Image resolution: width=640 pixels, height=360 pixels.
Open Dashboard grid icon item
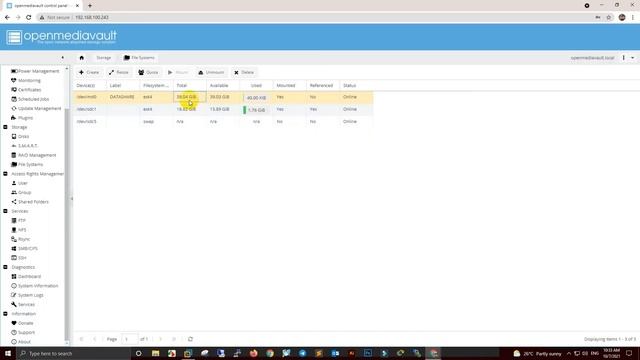(26, 276)
